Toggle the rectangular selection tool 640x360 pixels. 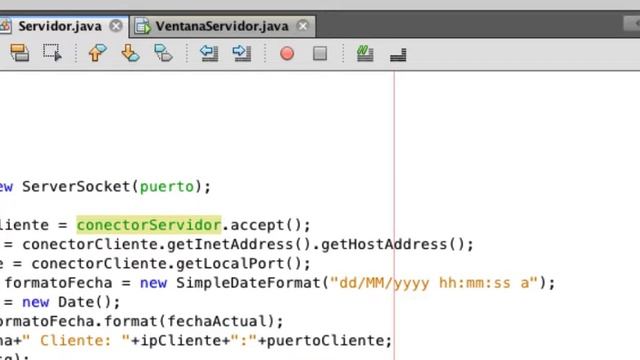(x=52, y=53)
